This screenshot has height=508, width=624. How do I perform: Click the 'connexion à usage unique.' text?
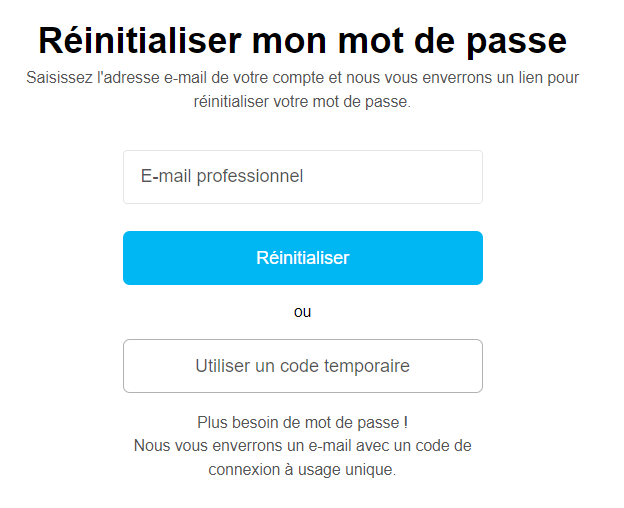click(x=302, y=470)
